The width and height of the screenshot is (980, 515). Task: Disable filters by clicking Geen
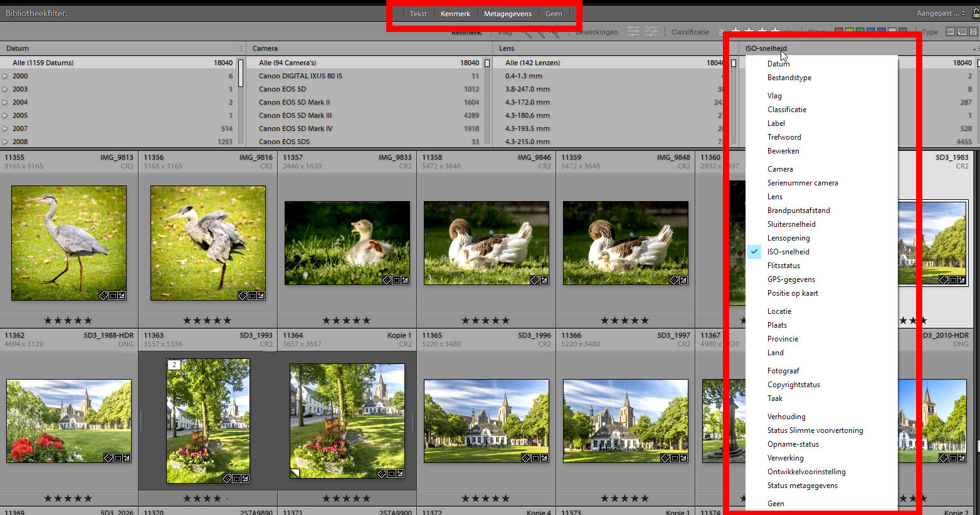(553, 14)
